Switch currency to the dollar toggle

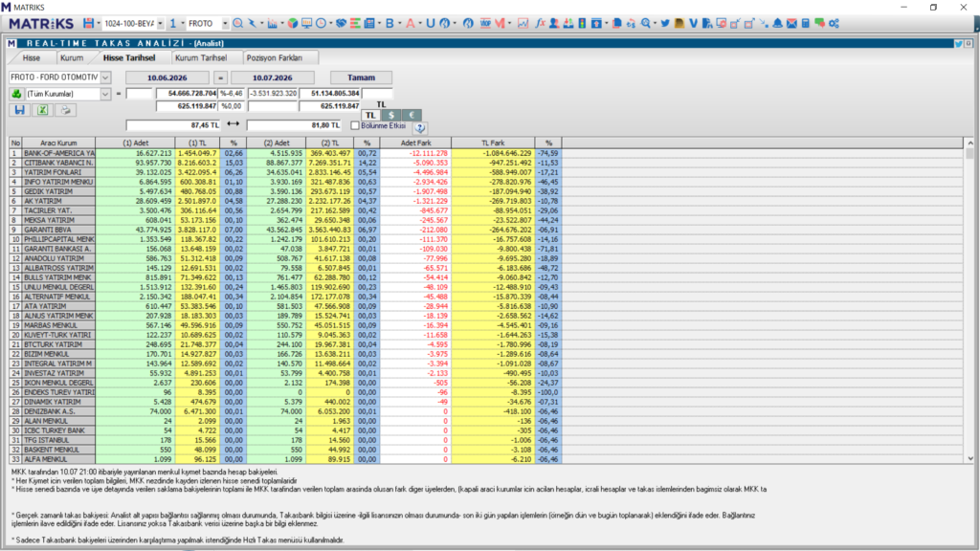tap(391, 116)
